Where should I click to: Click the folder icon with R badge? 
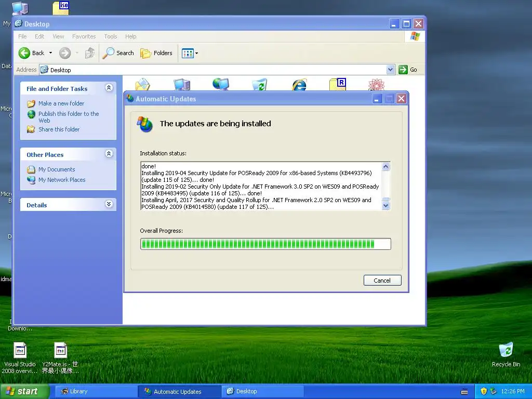click(x=338, y=85)
